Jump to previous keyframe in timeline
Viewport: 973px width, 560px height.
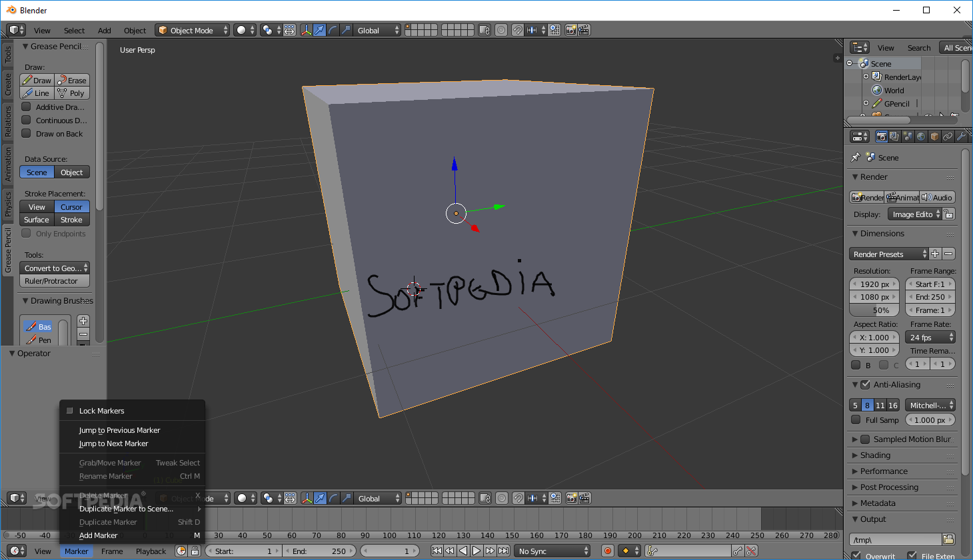pyautogui.click(x=450, y=551)
